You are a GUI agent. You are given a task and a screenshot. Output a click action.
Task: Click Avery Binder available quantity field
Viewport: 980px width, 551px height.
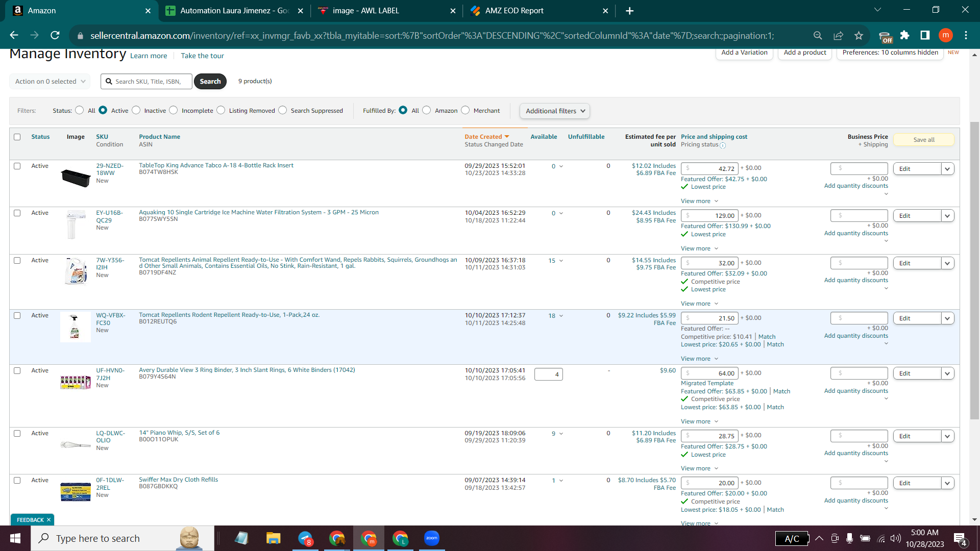point(548,374)
